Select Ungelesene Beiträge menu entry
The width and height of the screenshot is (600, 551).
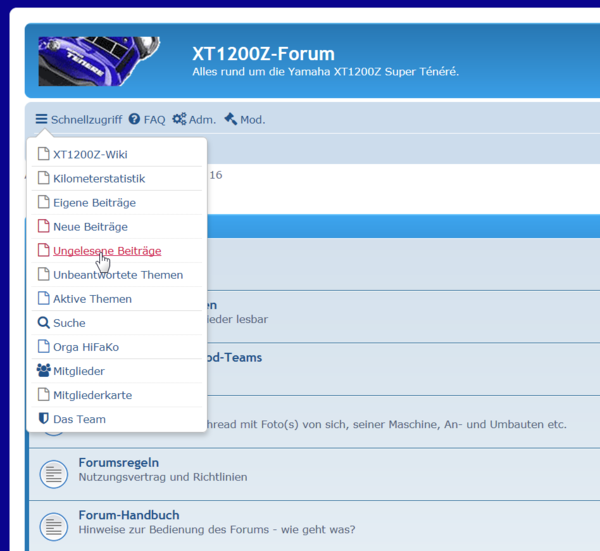click(107, 251)
